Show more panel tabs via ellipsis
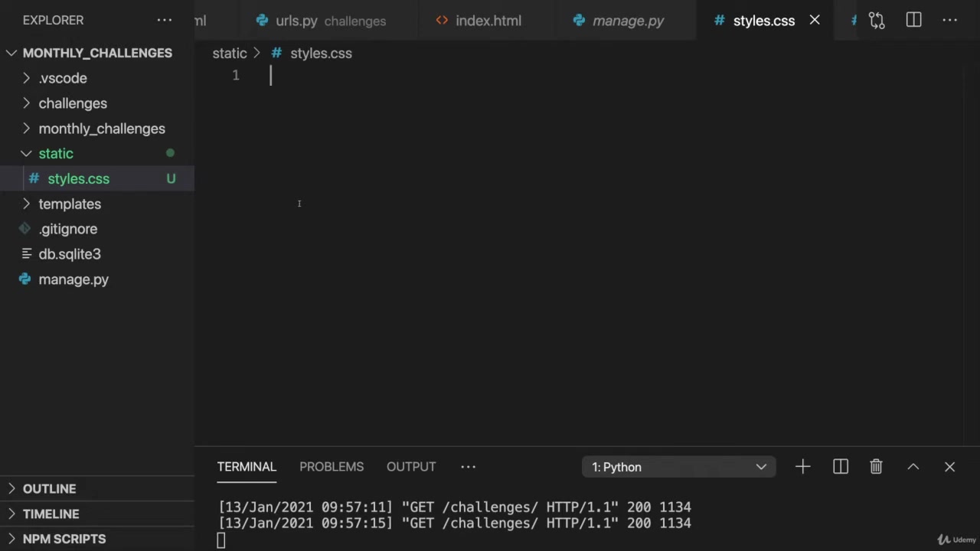980x551 pixels. pos(468,467)
